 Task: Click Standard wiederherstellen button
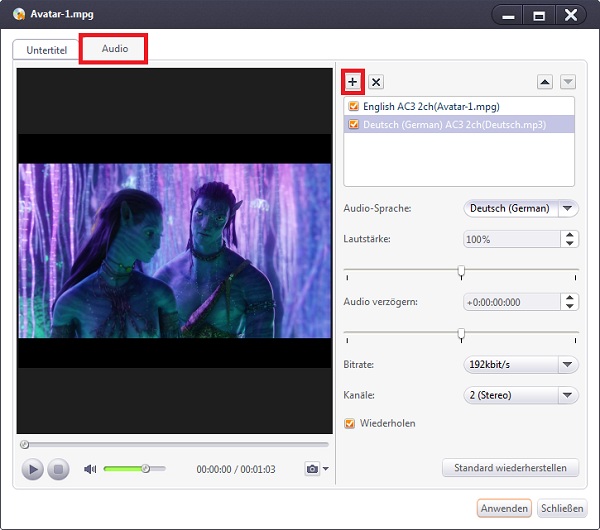(510, 468)
